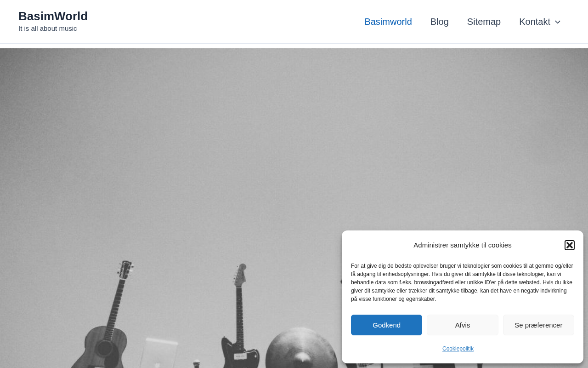The image size is (588, 368).
Task: Reject cookies using the Afvis button
Action: 463,325
